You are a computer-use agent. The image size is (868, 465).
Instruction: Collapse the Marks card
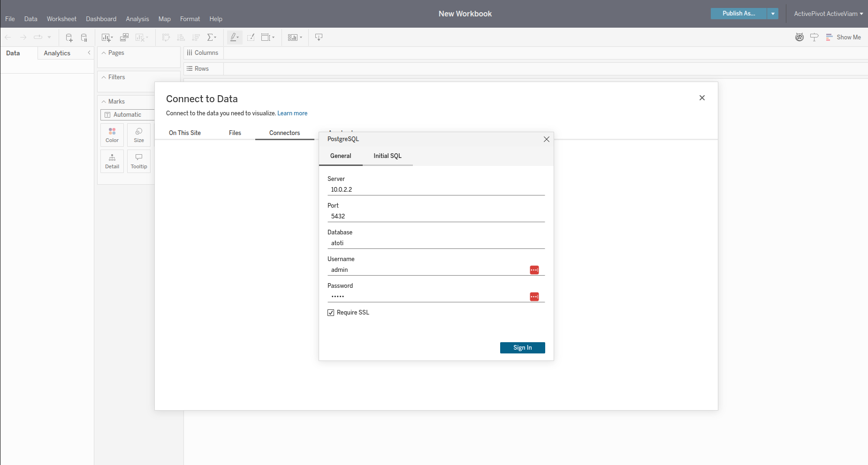click(x=104, y=102)
